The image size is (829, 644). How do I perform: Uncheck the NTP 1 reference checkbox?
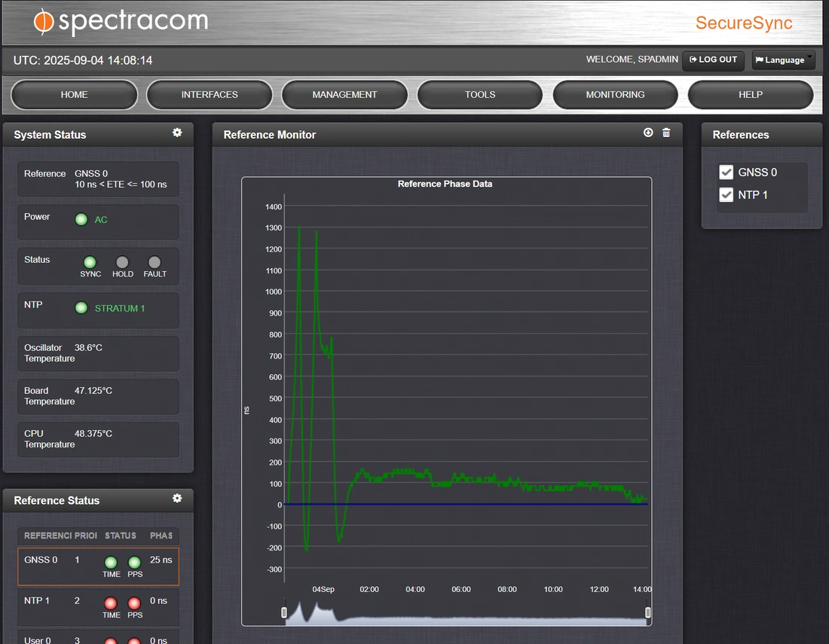click(727, 195)
